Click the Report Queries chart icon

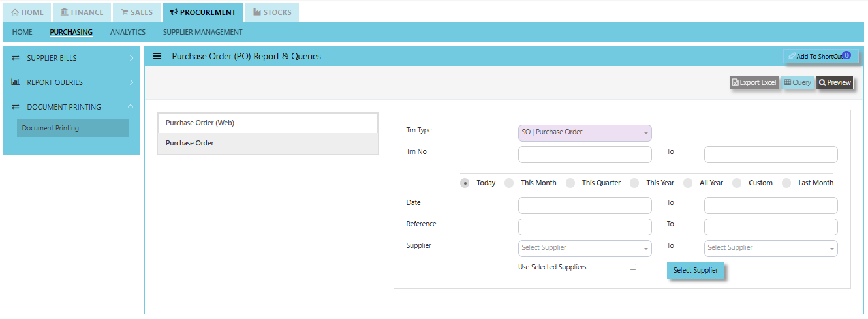(15, 82)
